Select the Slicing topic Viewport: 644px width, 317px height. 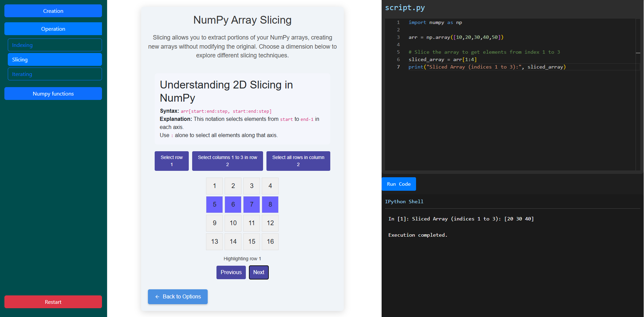pyautogui.click(x=55, y=59)
